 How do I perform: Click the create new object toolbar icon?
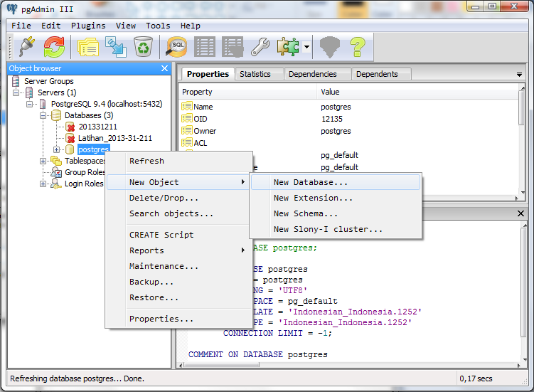[115, 47]
